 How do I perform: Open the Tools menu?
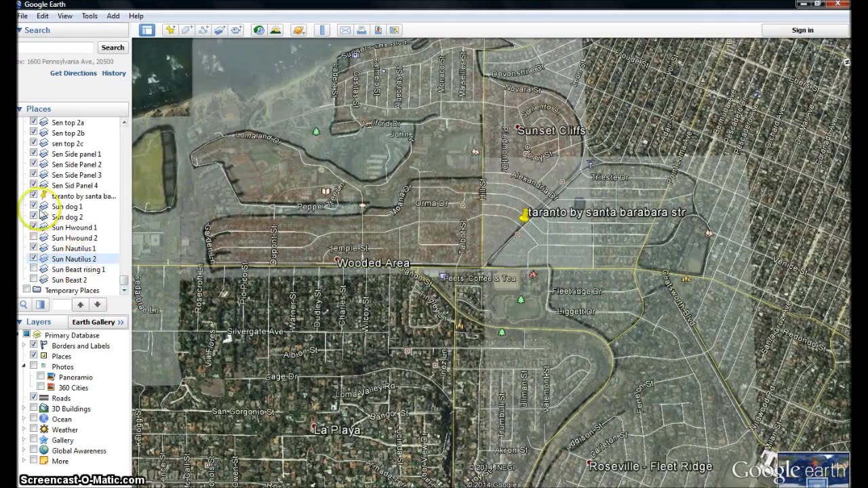(90, 16)
